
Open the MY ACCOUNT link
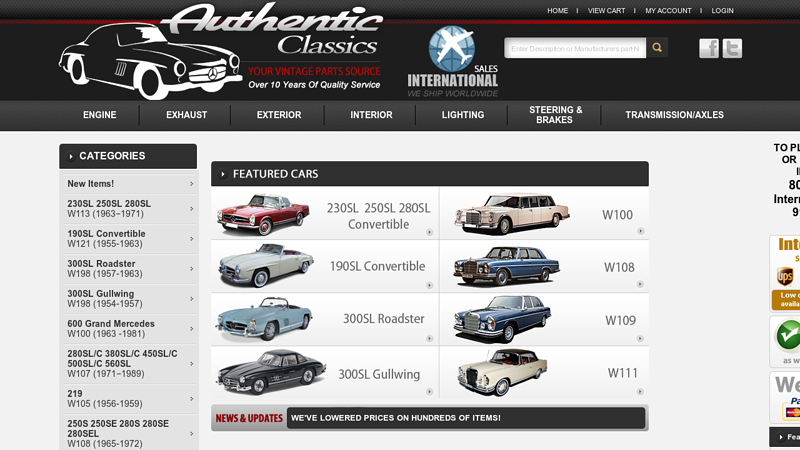tap(668, 11)
